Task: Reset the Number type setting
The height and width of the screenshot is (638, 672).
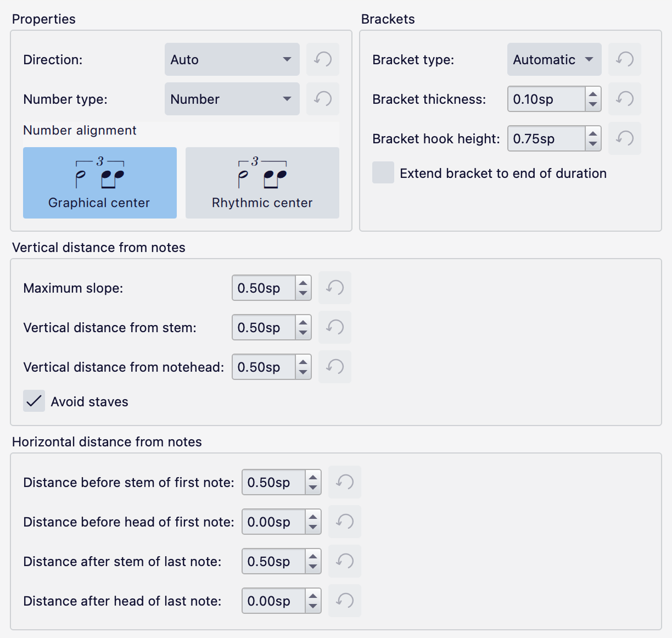Action: click(323, 99)
